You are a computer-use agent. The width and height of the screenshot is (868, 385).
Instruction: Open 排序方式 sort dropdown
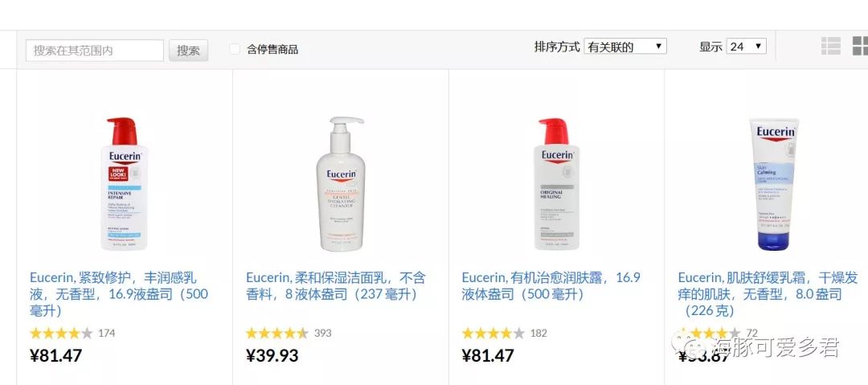(625, 47)
